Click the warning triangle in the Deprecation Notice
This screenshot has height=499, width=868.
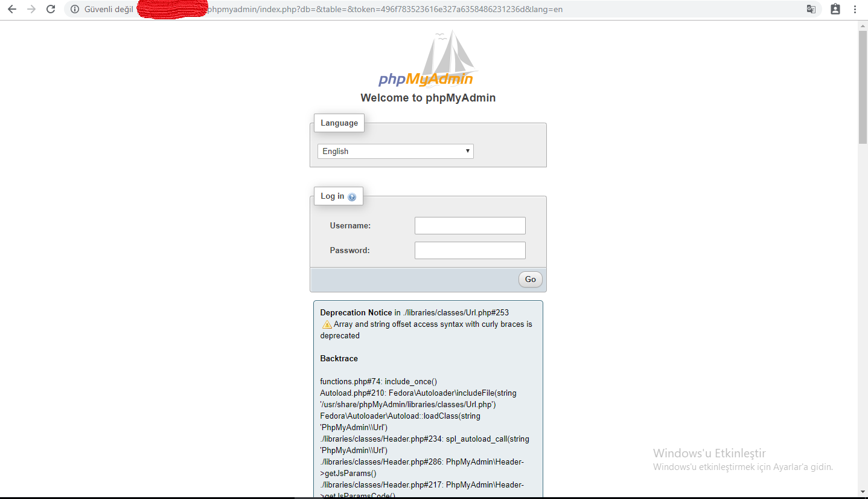[326, 324]
